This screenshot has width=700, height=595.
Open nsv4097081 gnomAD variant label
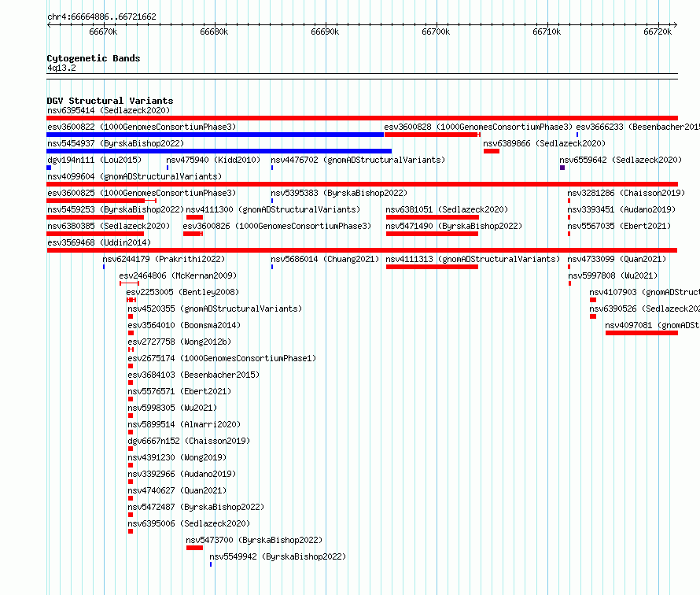pos(652,325)
